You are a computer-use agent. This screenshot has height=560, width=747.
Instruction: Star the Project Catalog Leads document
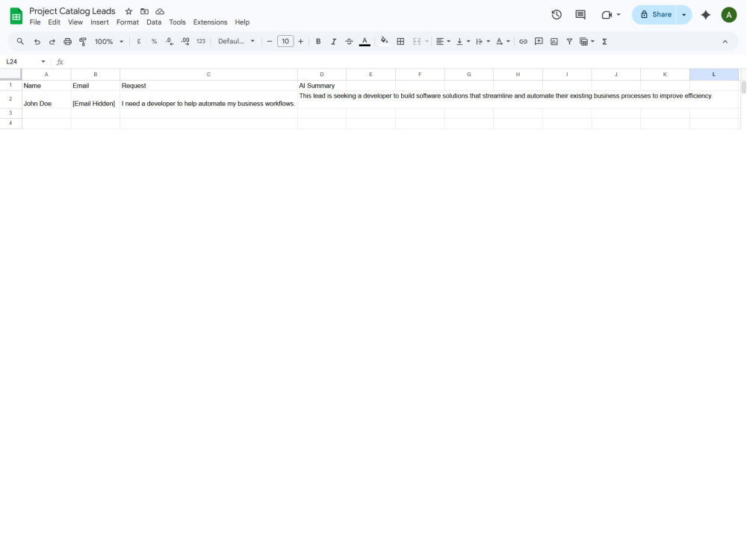coord(128,11)
